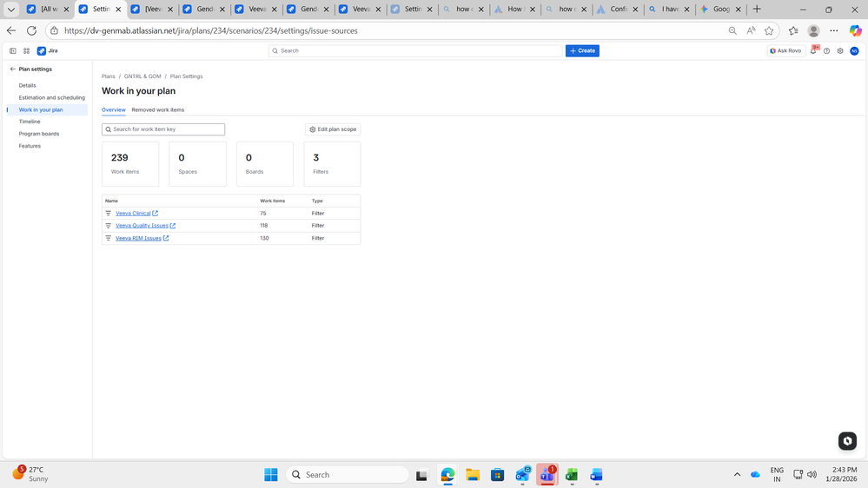Click the Jira header Search box
Image resolution: width=868 pixels, height=488 pixels.
[x=415, y=51]
